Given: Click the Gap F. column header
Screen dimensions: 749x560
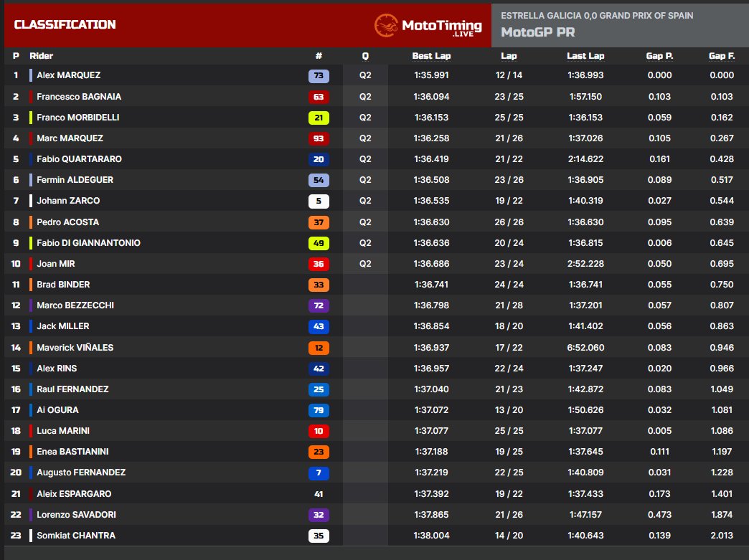Looking at the screenshot, I should [x=721, y=56].
